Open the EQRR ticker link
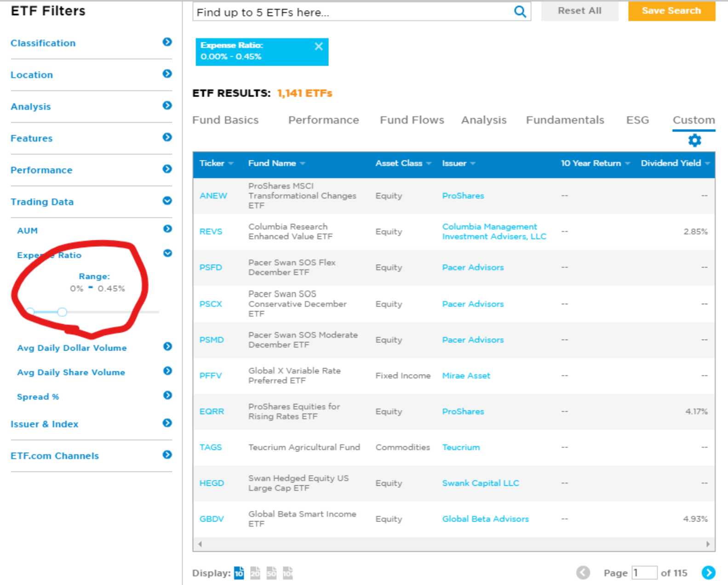 coord(212,411)
